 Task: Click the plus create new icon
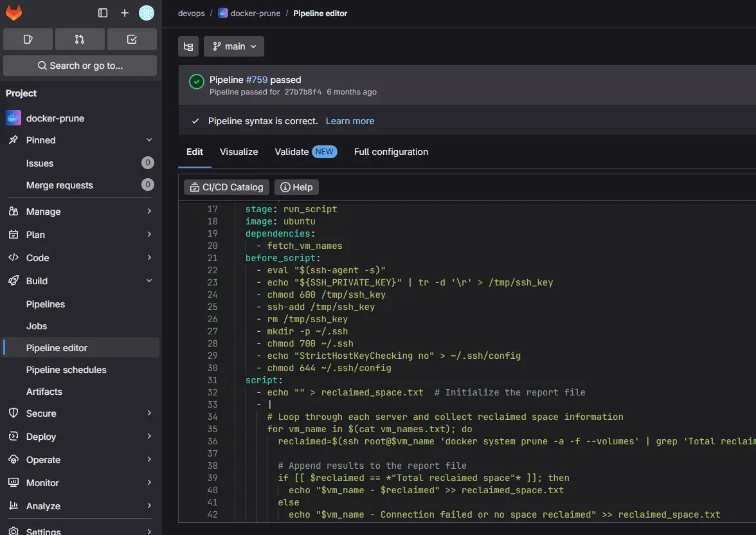(125, 13)
